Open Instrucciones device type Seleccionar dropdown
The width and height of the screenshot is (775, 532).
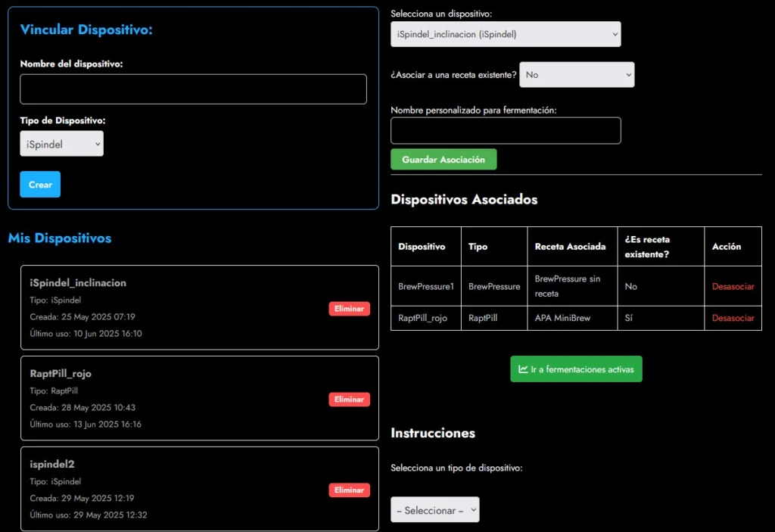(x=434, y=510)
